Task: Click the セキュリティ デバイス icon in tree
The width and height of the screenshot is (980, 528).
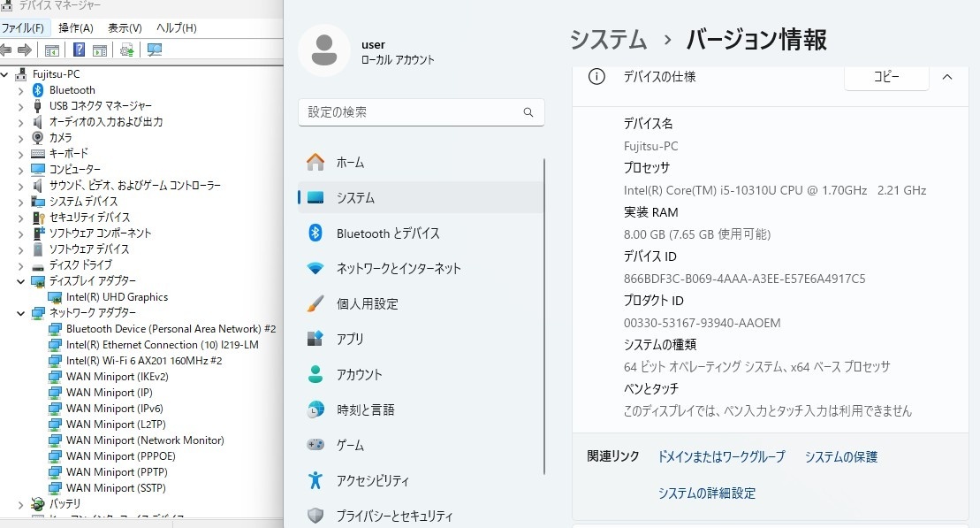Action: [38, 217]
